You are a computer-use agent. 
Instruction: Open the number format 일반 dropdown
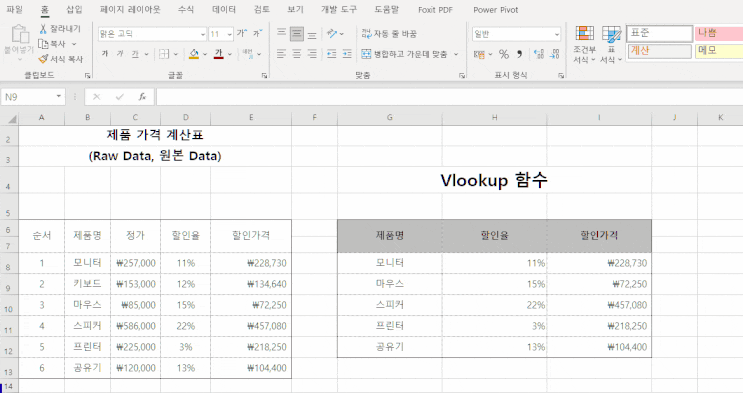coord(557,34)
